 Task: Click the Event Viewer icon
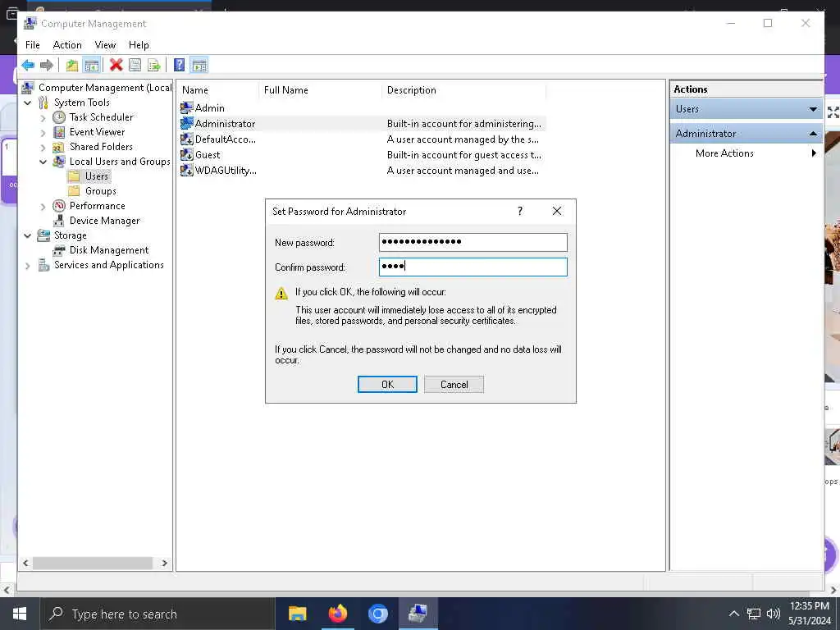click(59, 132)
